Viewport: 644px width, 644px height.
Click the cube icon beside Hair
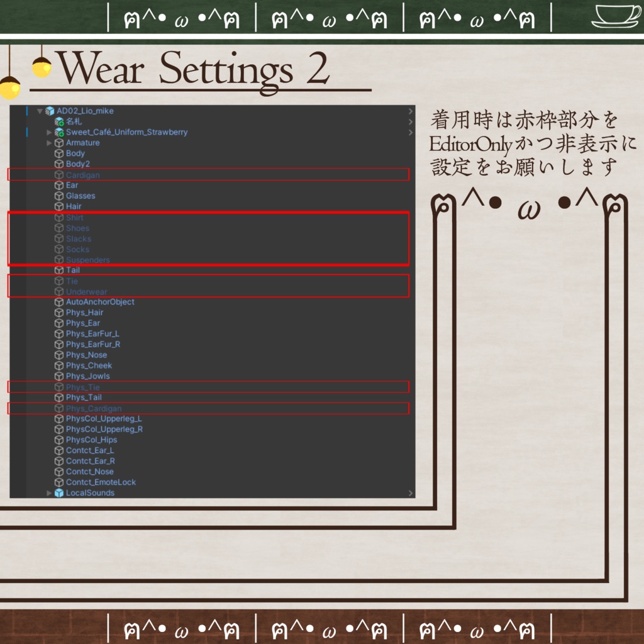(x=59, y=206)
